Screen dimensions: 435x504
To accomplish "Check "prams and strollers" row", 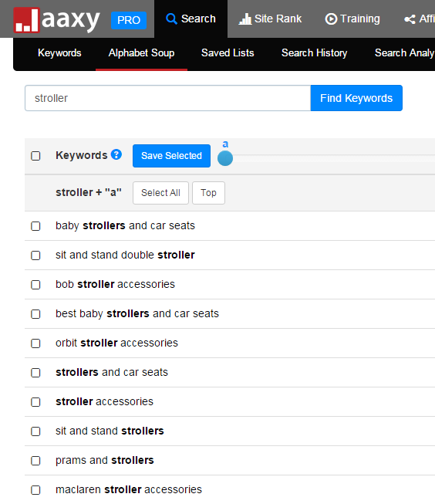I will 35,461.
